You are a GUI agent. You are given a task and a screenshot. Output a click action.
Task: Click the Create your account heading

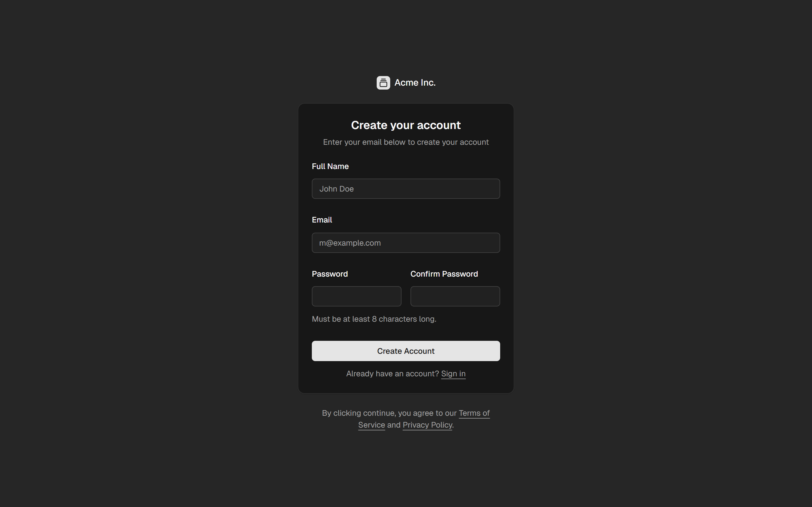tap(406, 125)
